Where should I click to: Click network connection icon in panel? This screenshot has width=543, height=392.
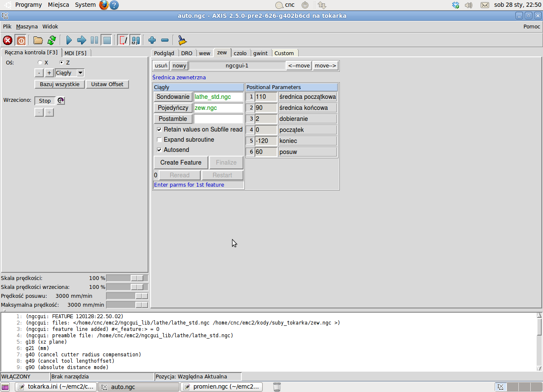pos(322,5)
